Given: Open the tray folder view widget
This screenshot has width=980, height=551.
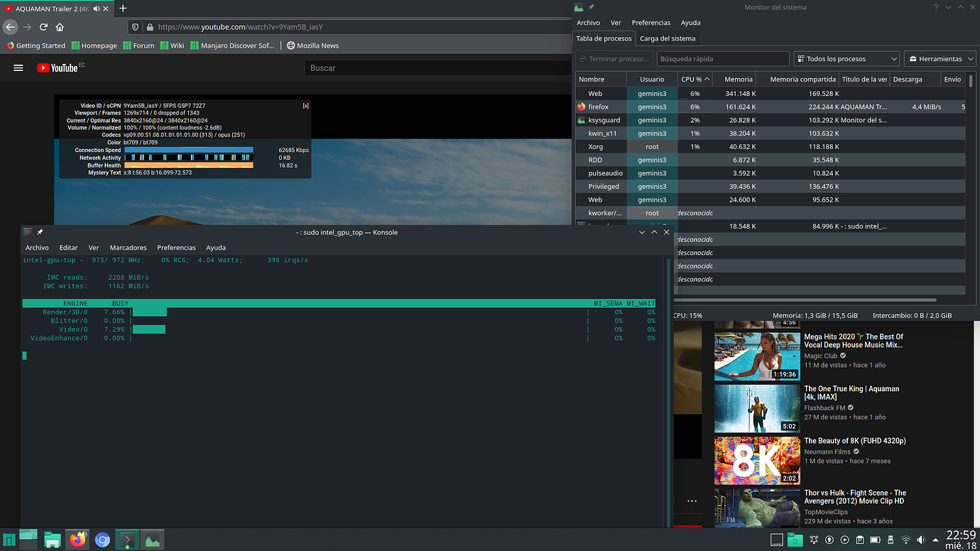Looking at the screenshot, I should (x=795, y=540).
